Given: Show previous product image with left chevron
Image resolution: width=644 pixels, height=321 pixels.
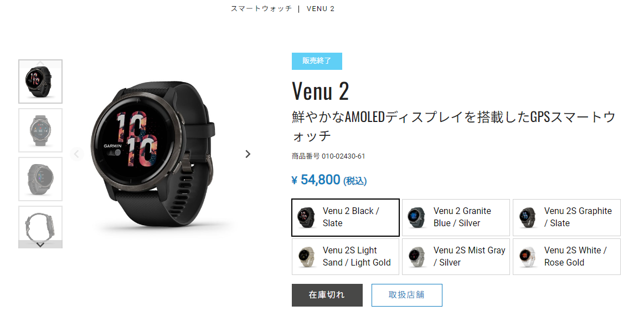Looking at the screenshot, I should 76,154.
